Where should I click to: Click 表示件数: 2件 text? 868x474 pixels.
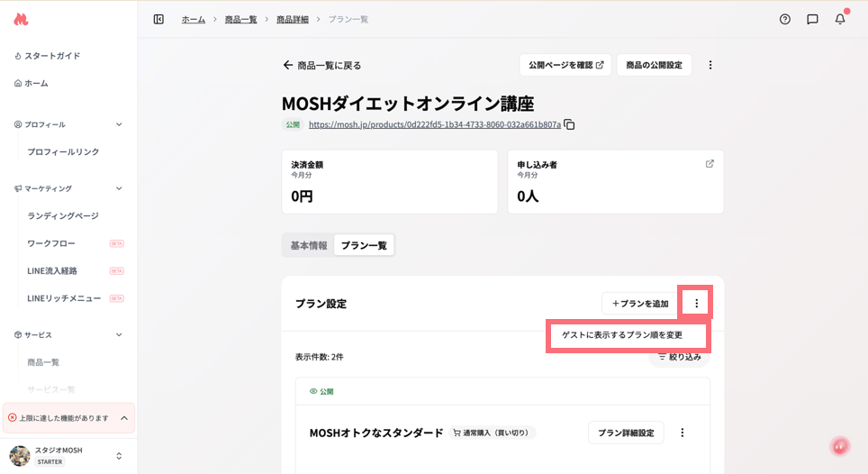pos(320,357)
